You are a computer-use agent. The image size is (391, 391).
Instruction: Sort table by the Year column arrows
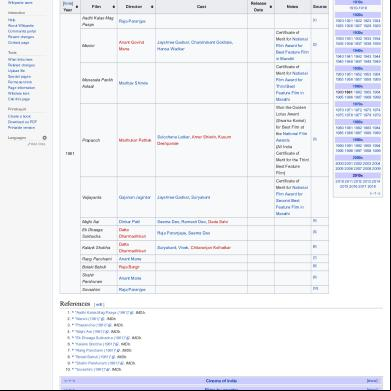tap(77, 7)
